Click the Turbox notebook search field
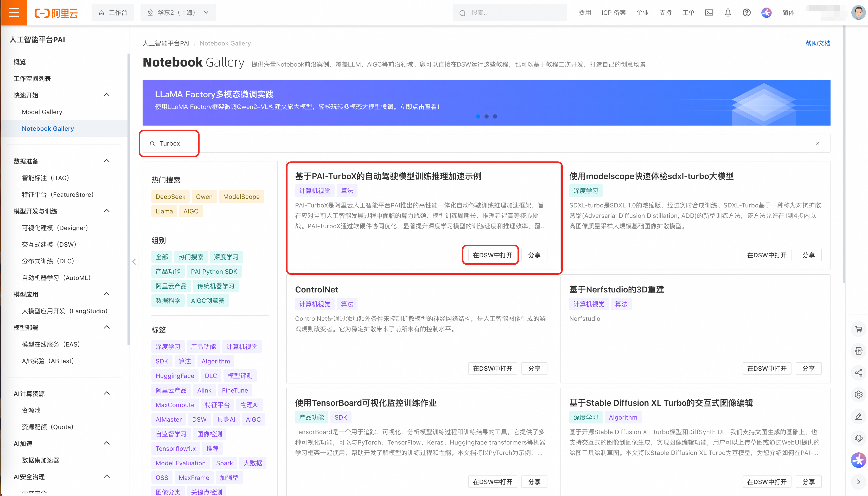 (x=486, y=143)
